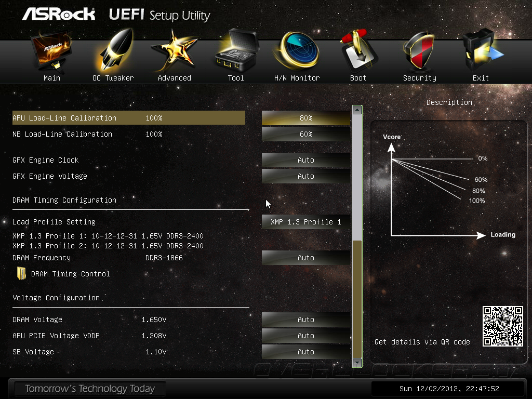
Task: Select the DRAM Voltage label
Action: pos(37,320)
